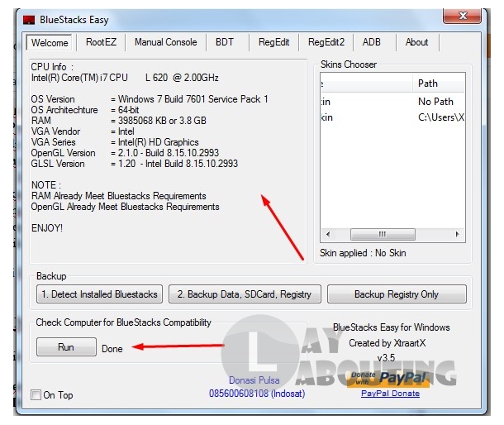Viewport: 504px width, 425px height.
Task: Click Backup Data, SDCard, Registry button
Action: pos(245,294)
